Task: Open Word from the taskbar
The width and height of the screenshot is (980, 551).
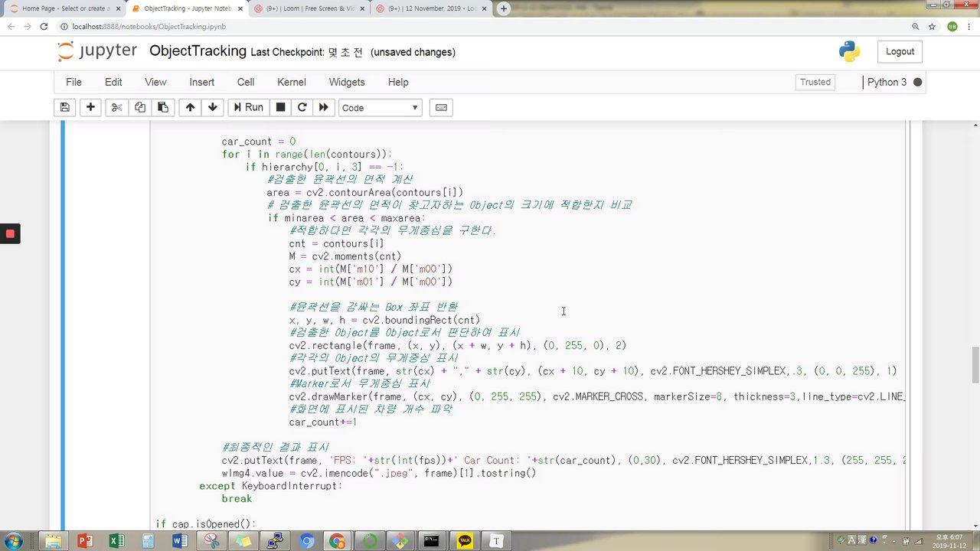Action: tap(180, 541)
